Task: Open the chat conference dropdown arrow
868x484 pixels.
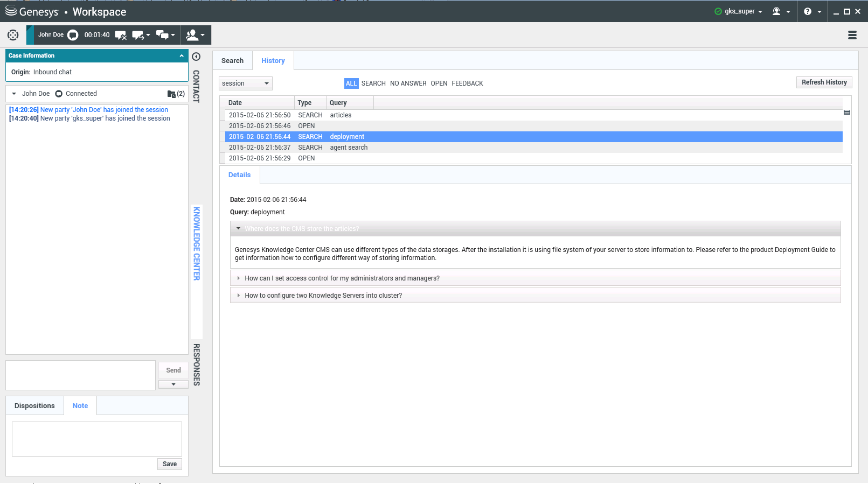Action: pos(173,35)
